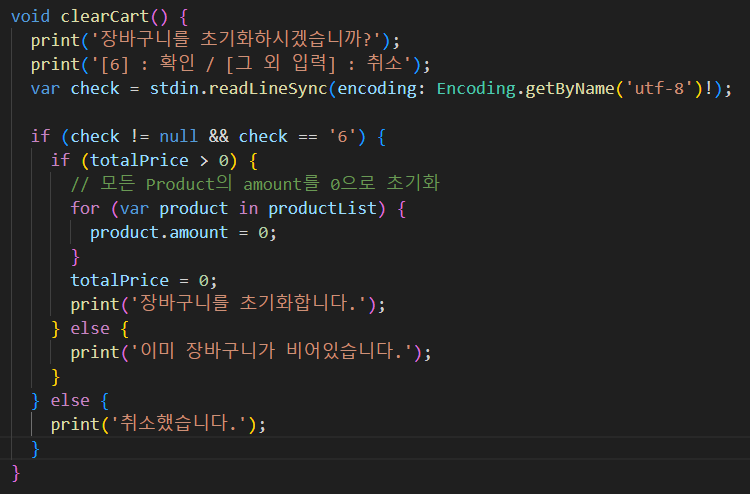Click the yellow else keyword of inner block
The width and height of the screenshot is (750, 494).
90,329
